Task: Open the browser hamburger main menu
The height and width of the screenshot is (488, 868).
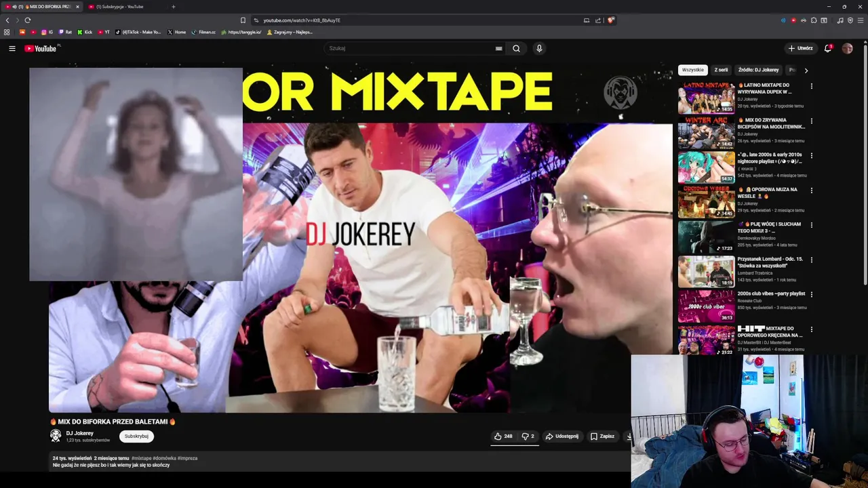Action: pyautogui.click(x=861, y=20)
